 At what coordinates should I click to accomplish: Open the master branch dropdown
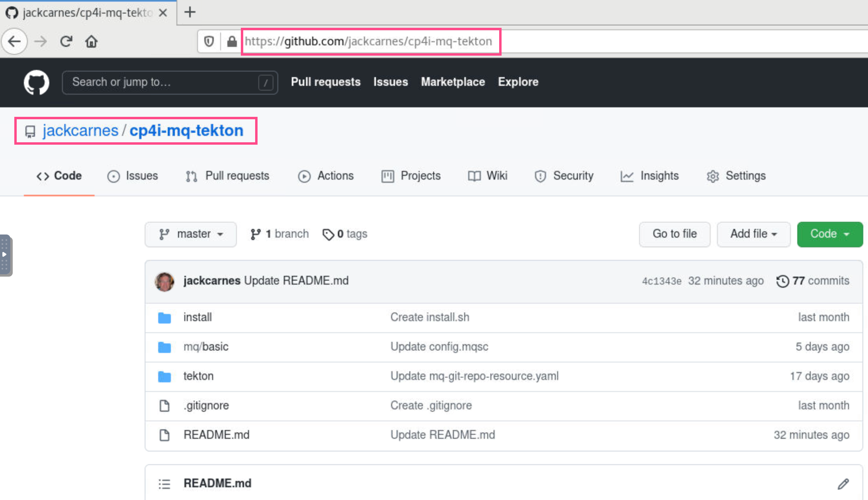191,234
